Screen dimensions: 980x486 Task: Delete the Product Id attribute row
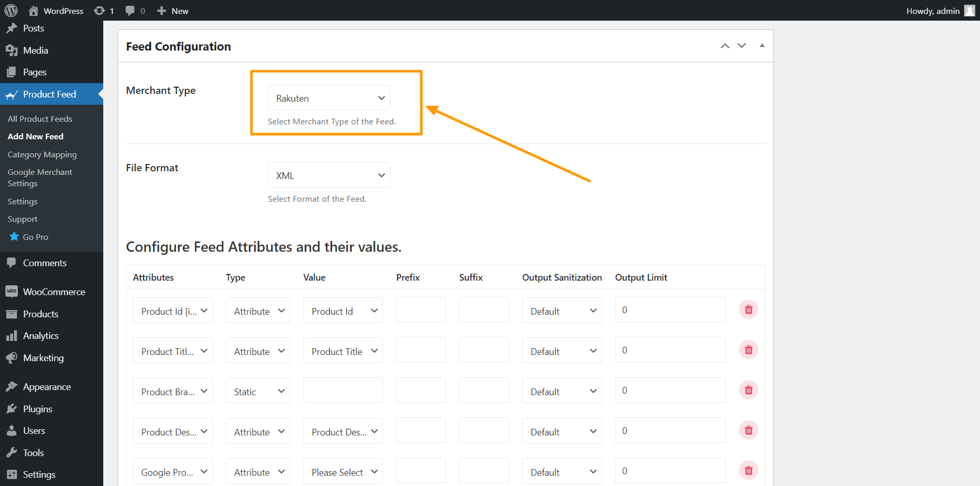(748, 309)
